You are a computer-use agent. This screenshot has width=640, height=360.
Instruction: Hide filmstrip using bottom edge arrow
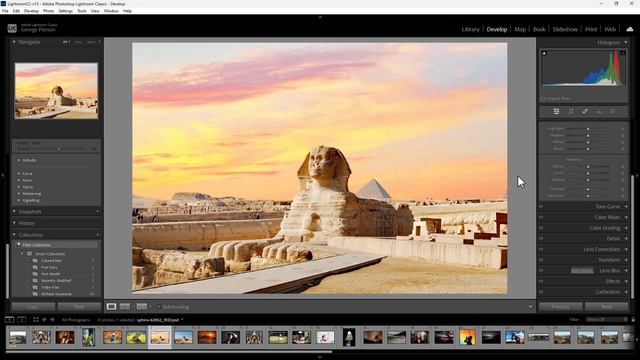(x=320, y=357)
